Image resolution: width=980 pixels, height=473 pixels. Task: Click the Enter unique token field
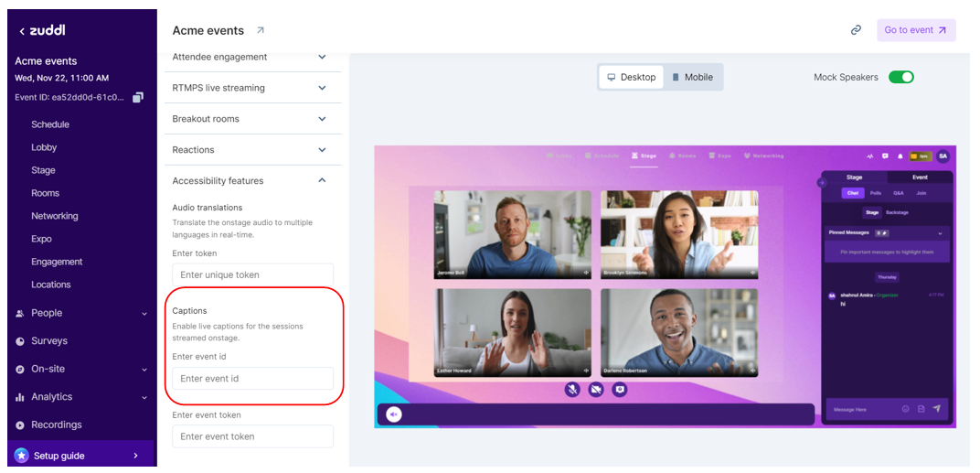[252, 274]
